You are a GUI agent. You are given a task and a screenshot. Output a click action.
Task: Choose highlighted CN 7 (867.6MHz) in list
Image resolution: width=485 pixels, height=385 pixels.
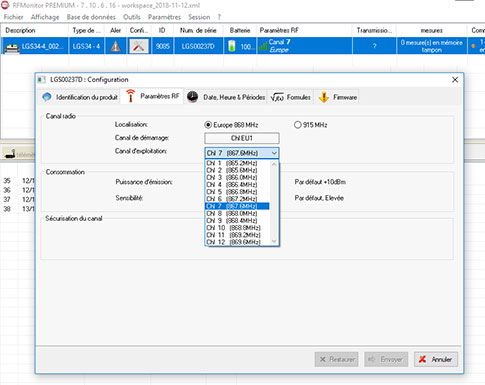click(237, 206)
